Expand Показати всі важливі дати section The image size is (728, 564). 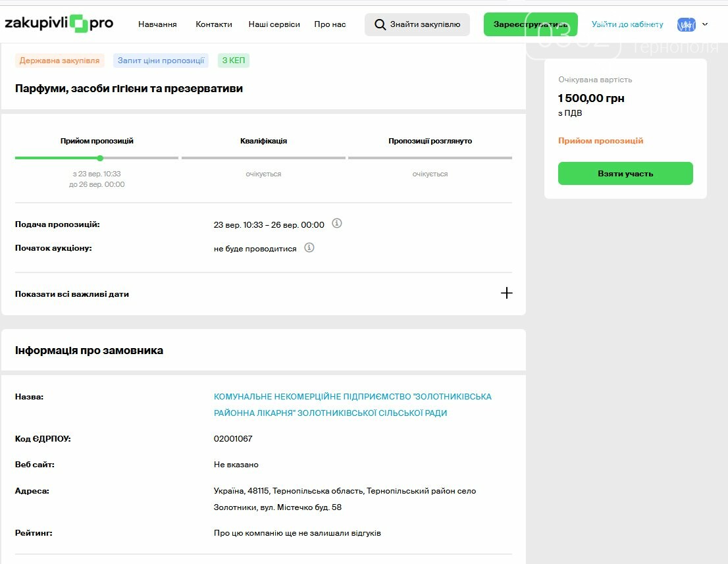506,294
